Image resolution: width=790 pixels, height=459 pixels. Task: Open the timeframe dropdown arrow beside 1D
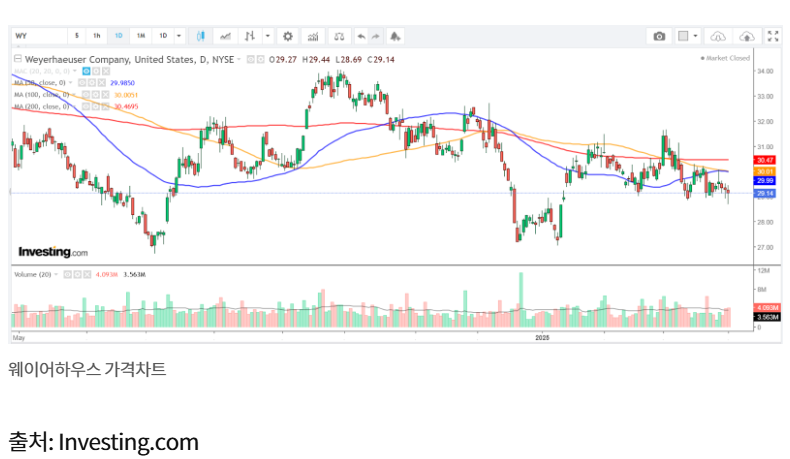[x=179, y=36]
